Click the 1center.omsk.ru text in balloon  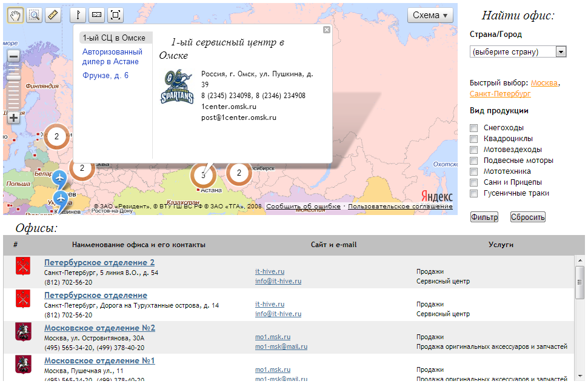click(x=229, y=107)
